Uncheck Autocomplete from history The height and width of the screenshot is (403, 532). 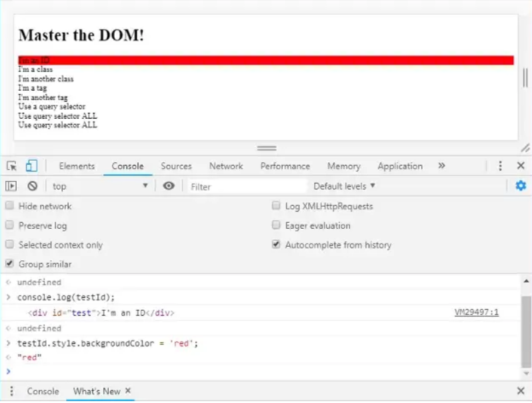pyautogui.click(x=276, y=245)
